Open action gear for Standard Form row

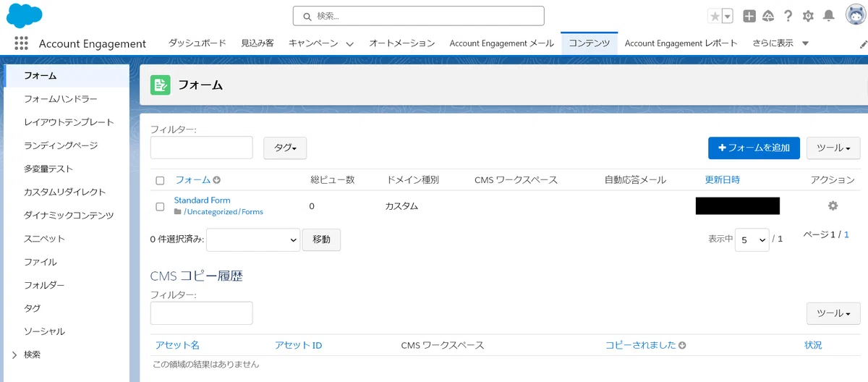click(833, 205)
